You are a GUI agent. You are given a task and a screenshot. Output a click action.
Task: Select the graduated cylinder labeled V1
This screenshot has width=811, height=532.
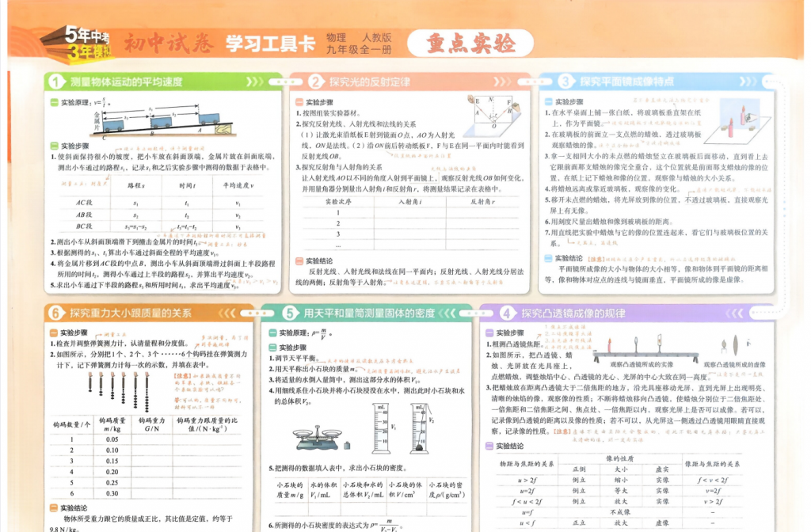pyautogui.click(x=381, y=428)
